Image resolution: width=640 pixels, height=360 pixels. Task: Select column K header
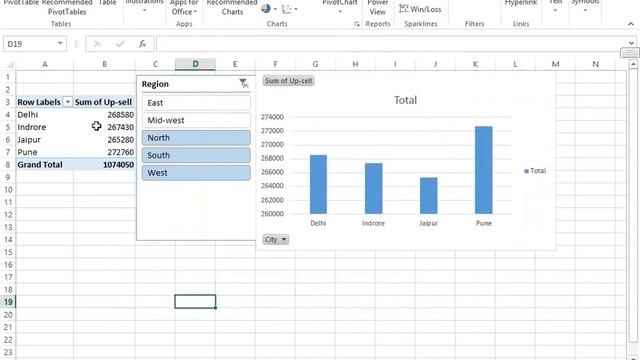[x=476, y=64]
